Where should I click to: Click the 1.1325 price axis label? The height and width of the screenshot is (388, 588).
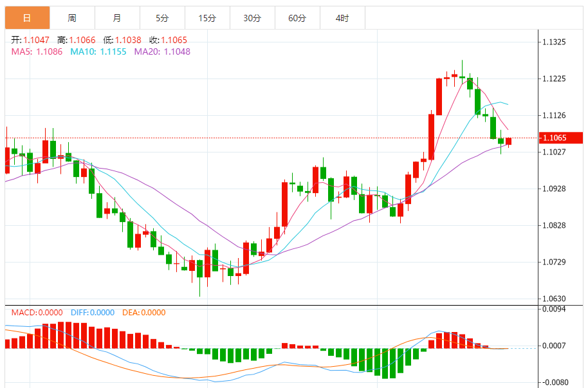pyautogui.click(x=555, y=42)
